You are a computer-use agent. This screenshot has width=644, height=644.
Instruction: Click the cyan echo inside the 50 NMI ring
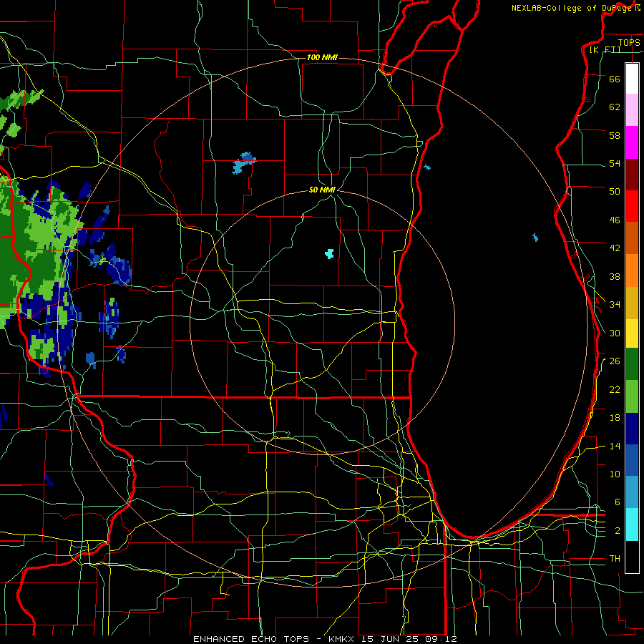pos(329,253)
